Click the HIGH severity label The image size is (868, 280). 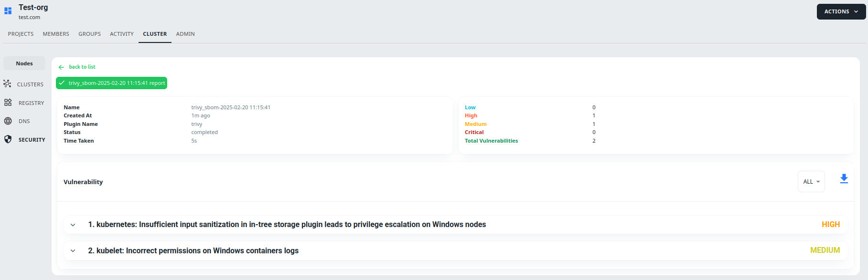[x=831, y=224]
